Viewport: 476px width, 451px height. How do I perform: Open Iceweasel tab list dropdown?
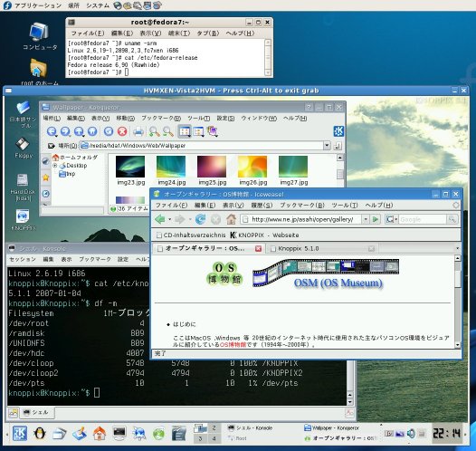tap(457, 249)
